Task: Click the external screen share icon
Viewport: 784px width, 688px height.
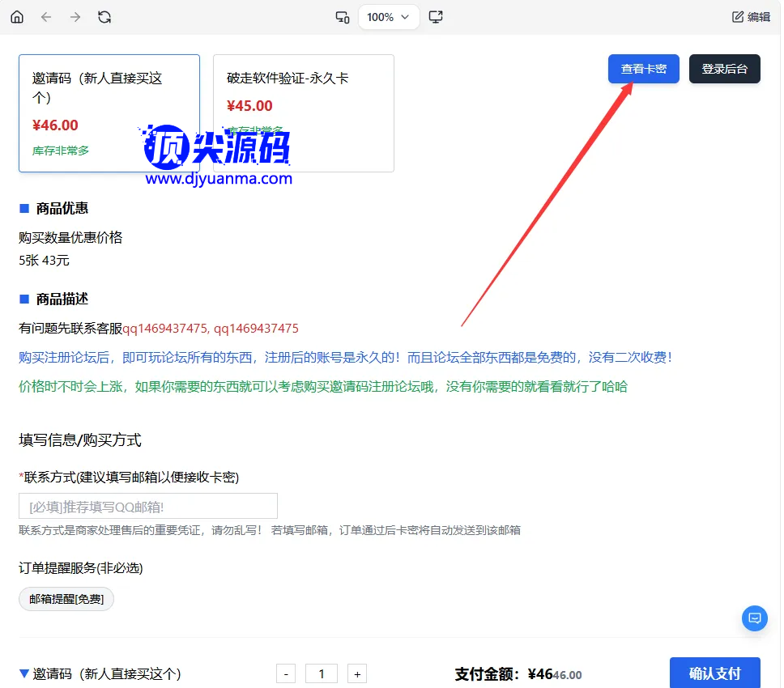Action: [436, 17]
